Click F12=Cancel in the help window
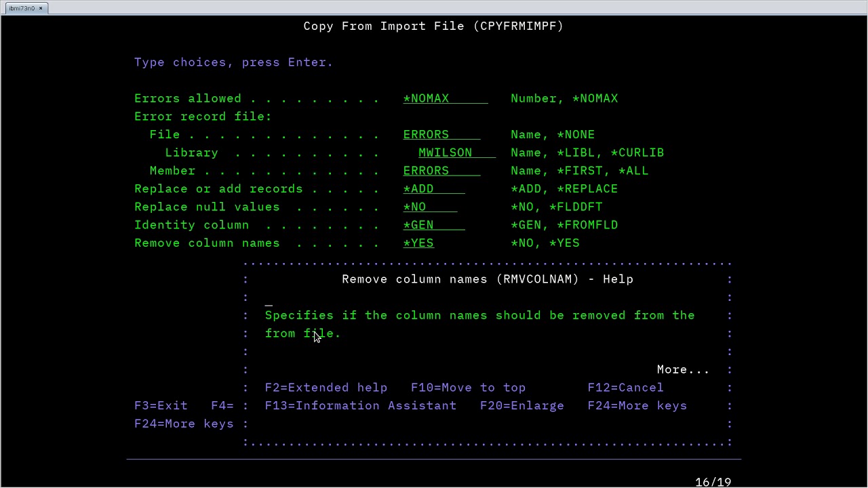 click(626, 388)
